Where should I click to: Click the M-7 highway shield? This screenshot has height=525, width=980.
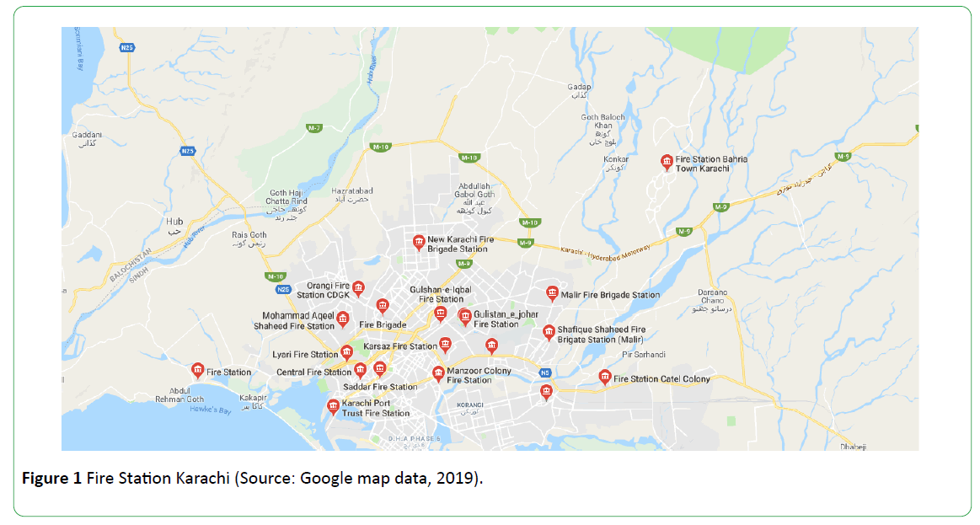tap(314, 127)
